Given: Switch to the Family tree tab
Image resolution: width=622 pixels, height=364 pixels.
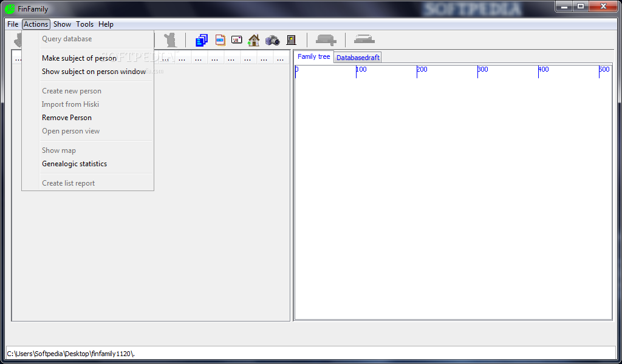Looking at the screenshot, I should point(314,56).
